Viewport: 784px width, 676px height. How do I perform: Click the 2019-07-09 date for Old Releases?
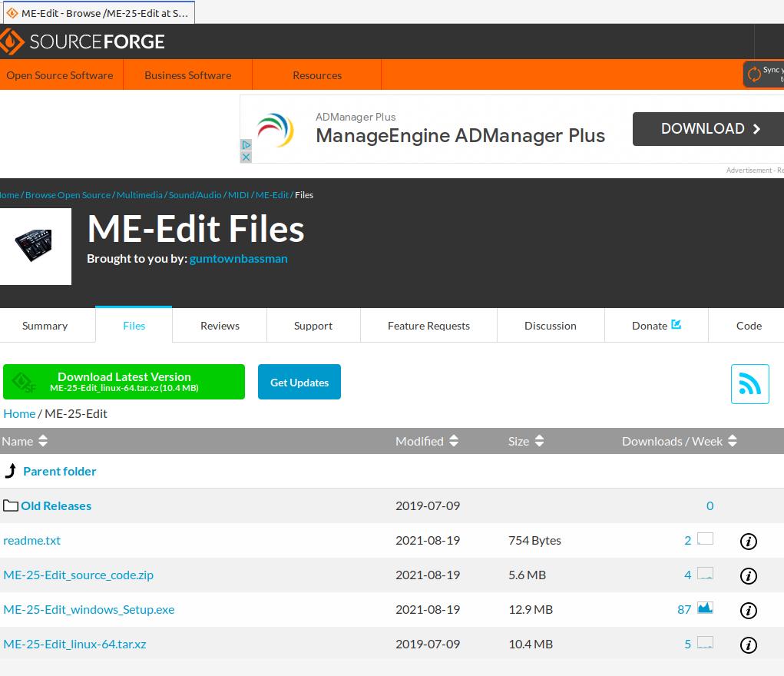click(428, 506)
